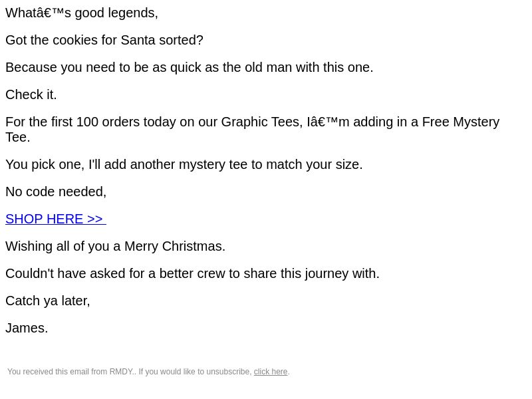Click the 'Couldn't have asked for a better crew' line
Image resolution: width=532 pixels, height=399 pixels.
point(192,273)
